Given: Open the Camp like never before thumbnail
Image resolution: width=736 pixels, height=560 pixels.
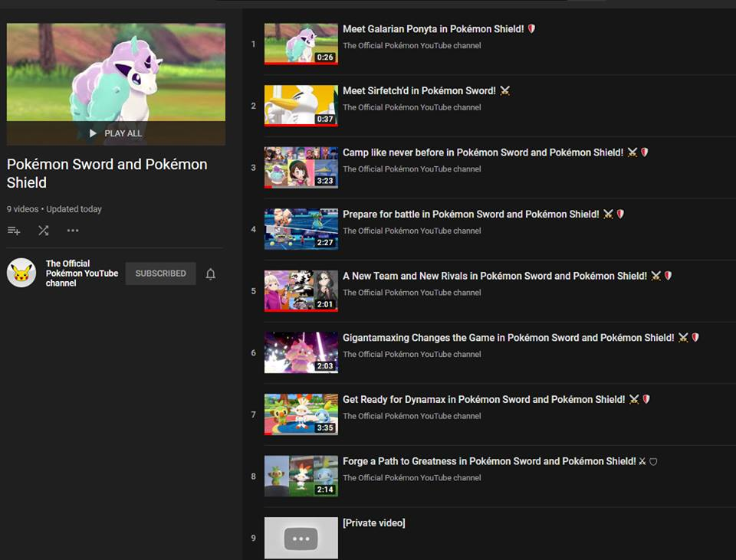Looking at the screenshot, I should point(301,168).
